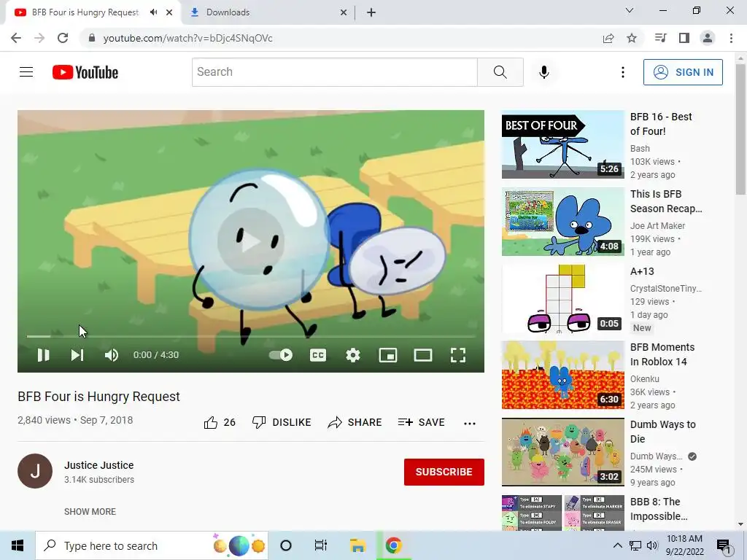Click the address bar URL
This screenshot has height=560, width=747.
pyautogui.click(x=187, y=38)
